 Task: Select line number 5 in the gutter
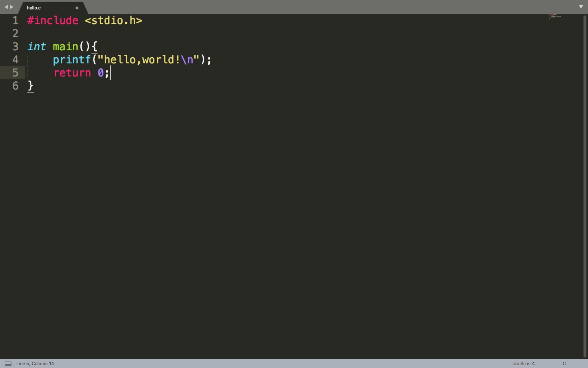pos(15,73)
